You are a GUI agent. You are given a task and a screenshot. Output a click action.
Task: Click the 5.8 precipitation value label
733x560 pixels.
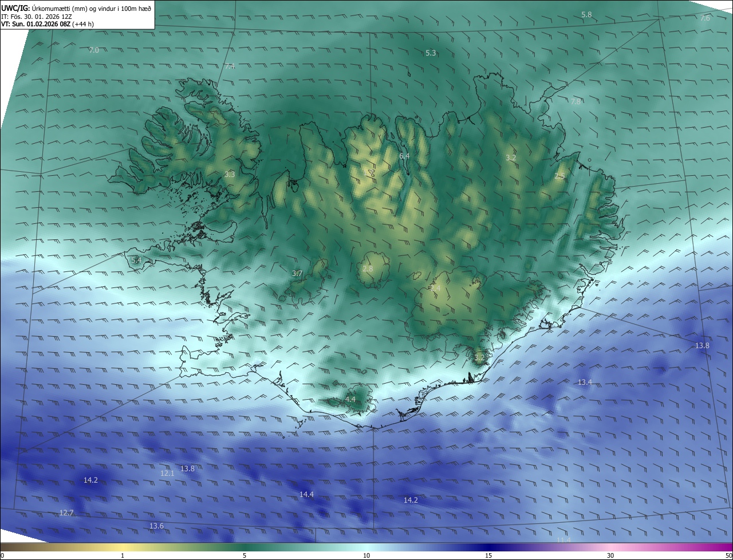click(x=586, y=14)
